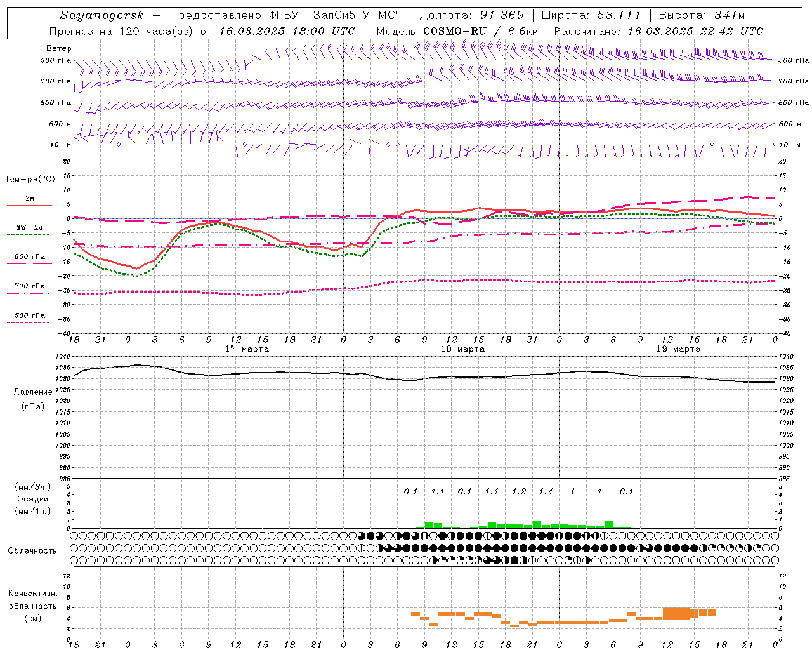Click the Давление pressure axis label
This screenshot has width=812, height=650.
[x=33, y=392]
